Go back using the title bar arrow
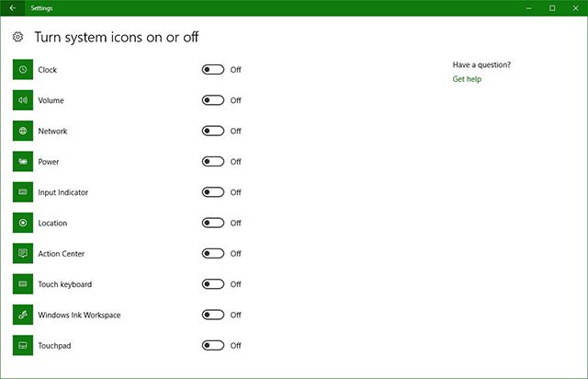This screenshot has width=588, height=379. [x=12, y=7]
